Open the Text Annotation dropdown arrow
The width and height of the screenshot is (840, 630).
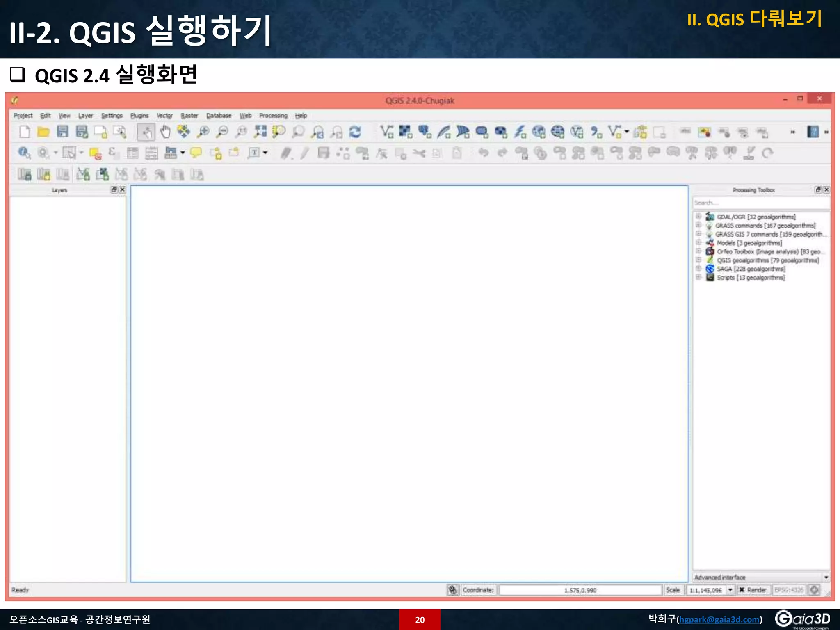point(265,153)
